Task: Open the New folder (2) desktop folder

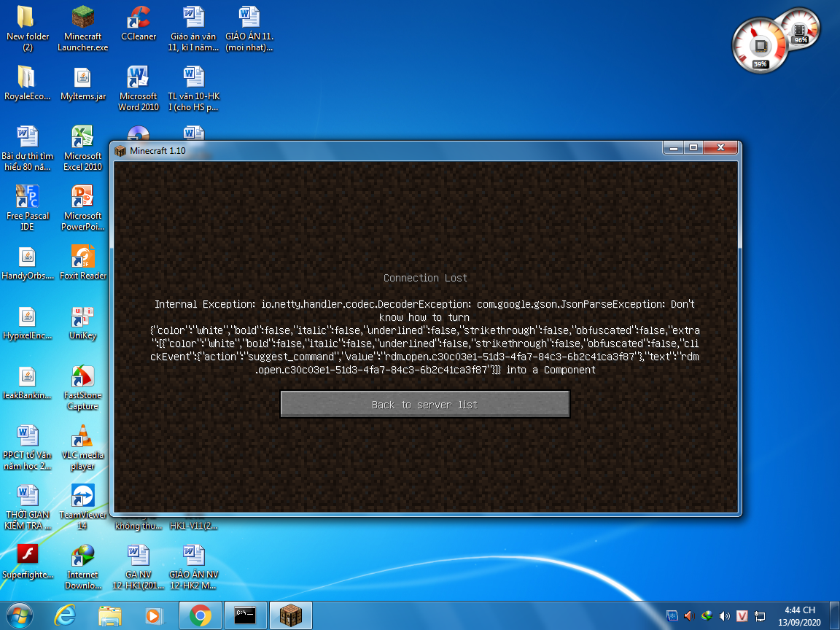Action: (x=27, y=28)
